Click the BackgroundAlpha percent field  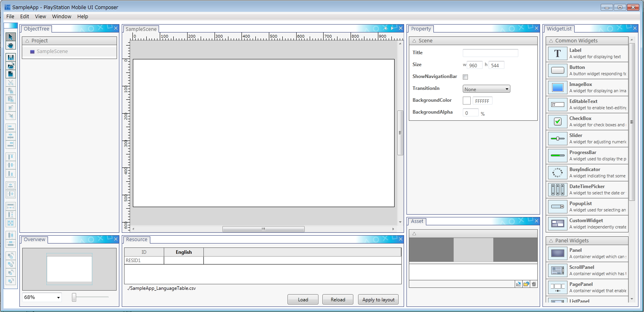(471, 113)
